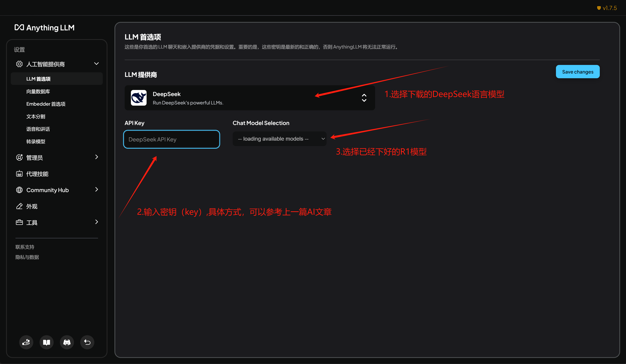Screen dimensions: 626x364
Task: Click the support hand icon at sidebar bottom
Action: coord(26,342)
